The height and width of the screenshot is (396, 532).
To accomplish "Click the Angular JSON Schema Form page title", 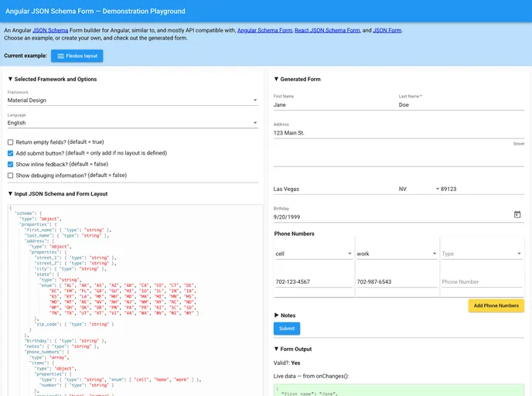I will (95, 11).
